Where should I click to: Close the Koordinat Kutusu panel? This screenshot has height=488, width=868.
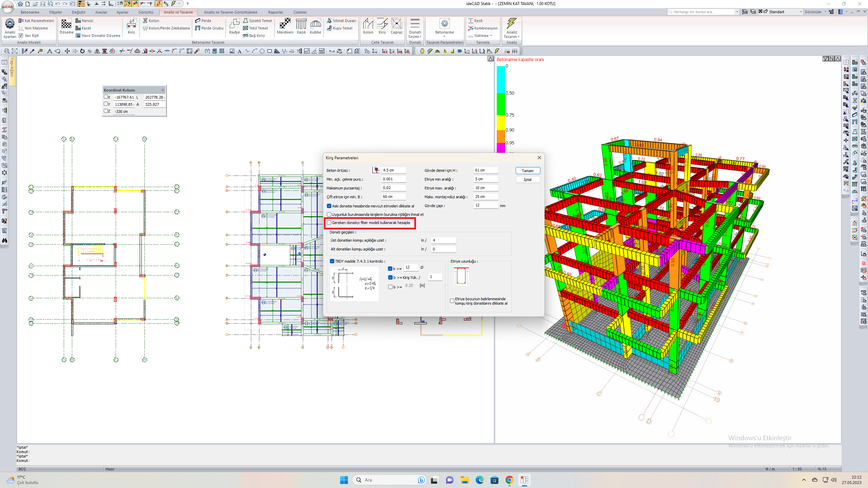(x=163, y=90)
